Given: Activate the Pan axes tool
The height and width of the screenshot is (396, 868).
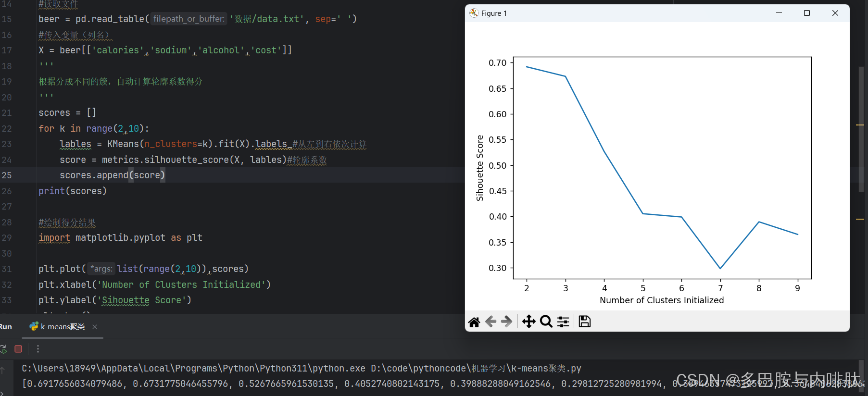Looking at the screenshot, I should [529, 322].
